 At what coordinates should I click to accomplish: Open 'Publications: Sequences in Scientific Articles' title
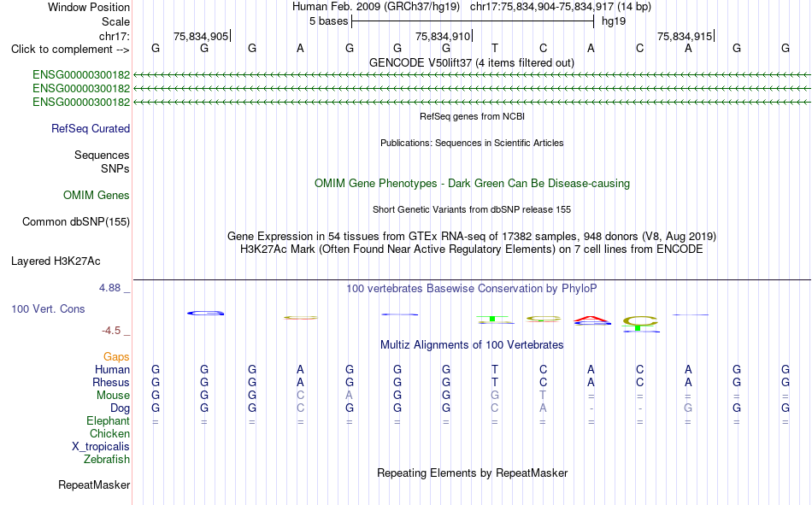click(472, 143)
